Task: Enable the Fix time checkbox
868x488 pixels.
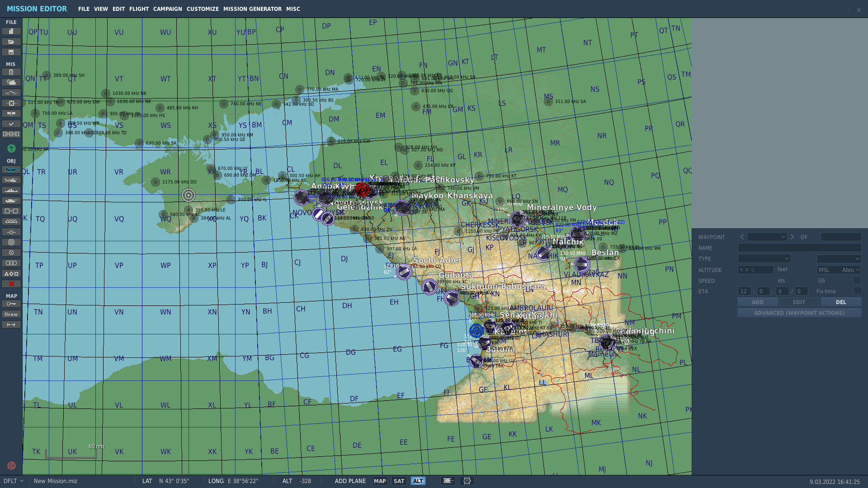Action: point(857,291)
